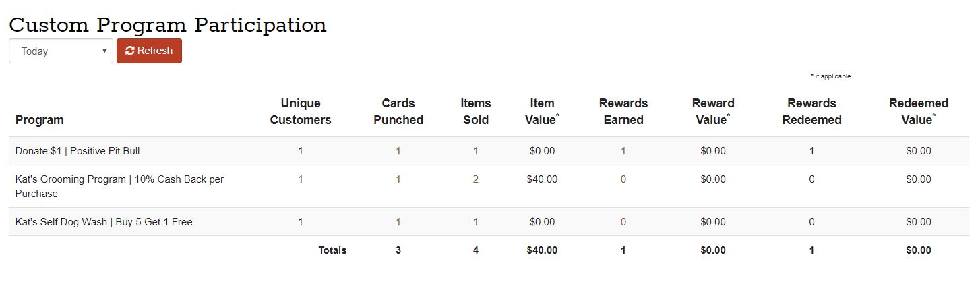This screenshot has height=286, width=980.
Task: Select the Kat's Self Dog Wash program name
Action: tap(104, 222)
